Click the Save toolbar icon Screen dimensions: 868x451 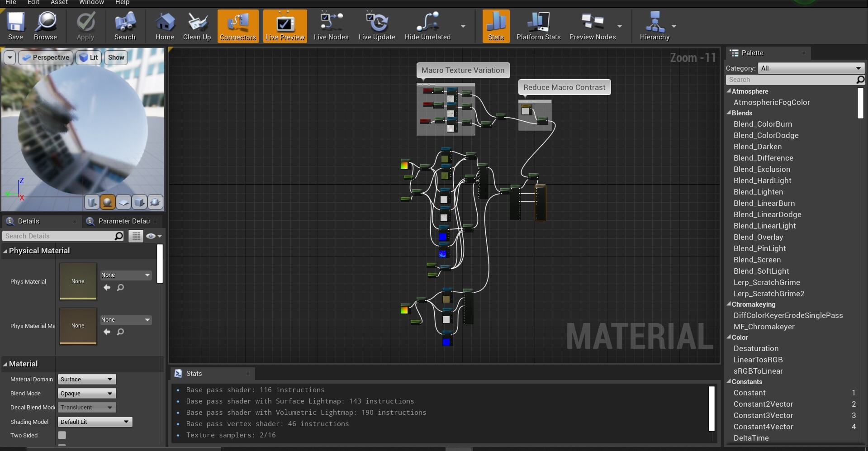click(15, 26)
